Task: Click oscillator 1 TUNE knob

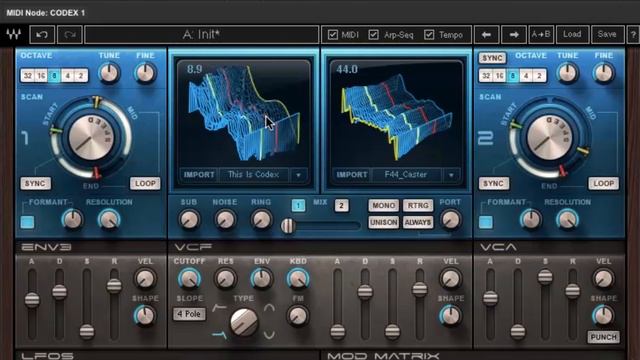Action: point(109,73)
